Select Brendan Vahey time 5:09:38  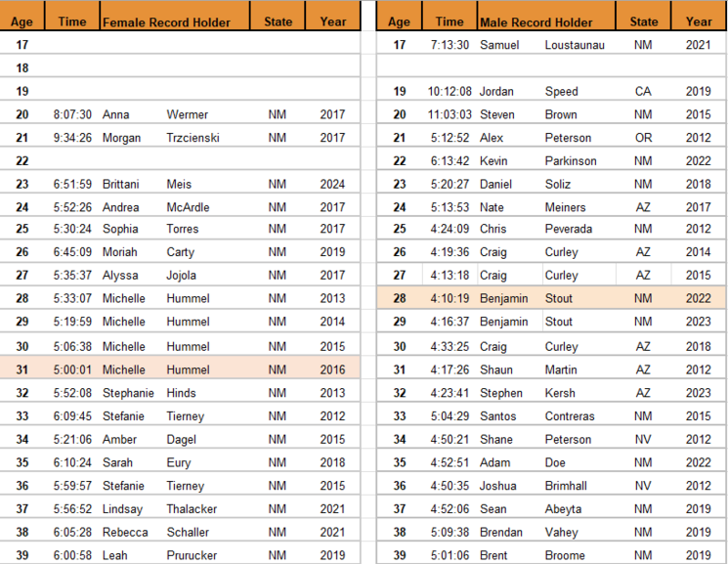tap(450, 533)
